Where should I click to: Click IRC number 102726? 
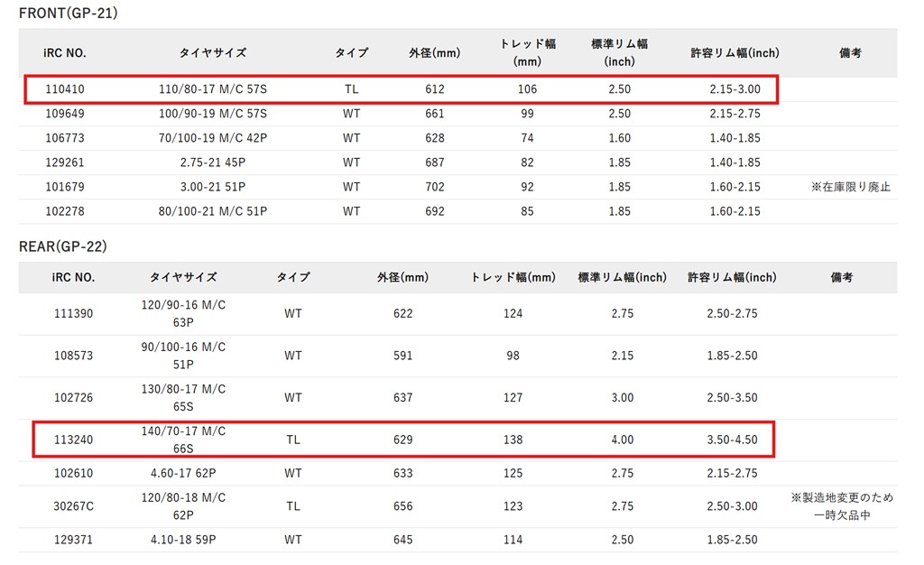pos(74,398)
